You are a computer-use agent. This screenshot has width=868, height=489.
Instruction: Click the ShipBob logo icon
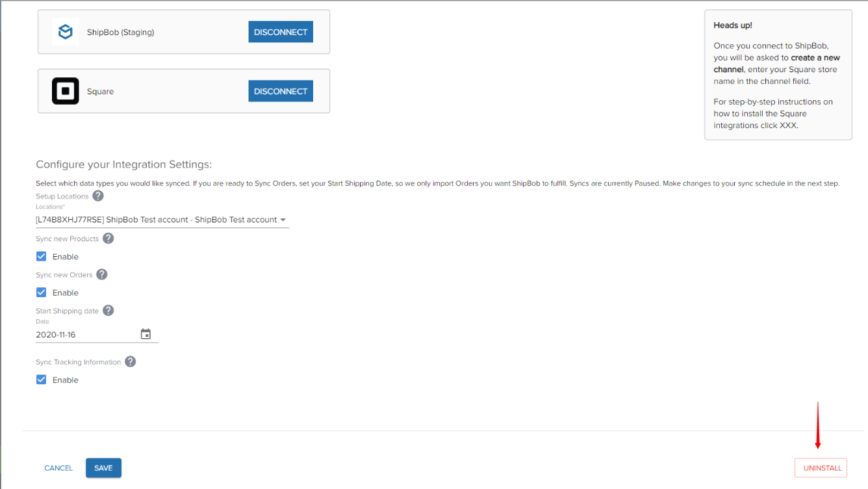pyautogui.click(x=65, y=32)
